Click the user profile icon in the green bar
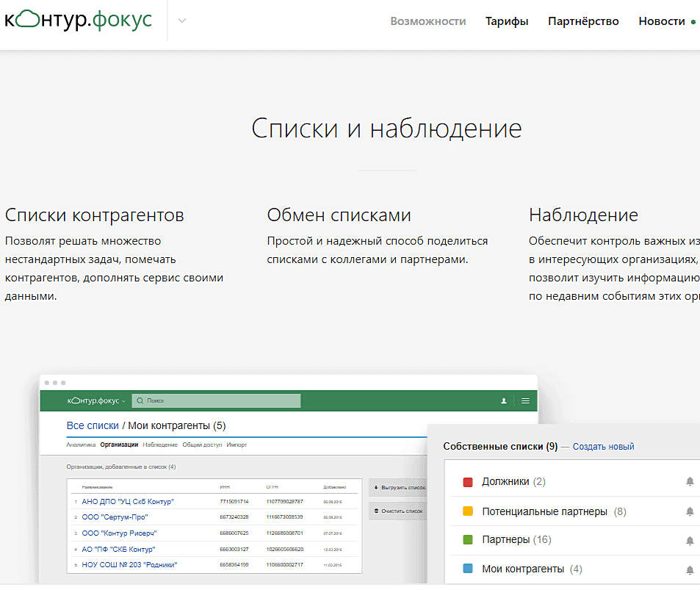The width and height of the screenshot is (700, 590). coord(504,401)
